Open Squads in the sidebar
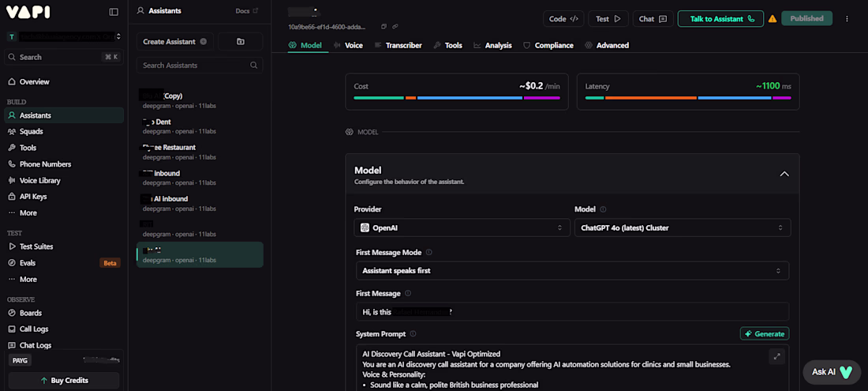 64,132
